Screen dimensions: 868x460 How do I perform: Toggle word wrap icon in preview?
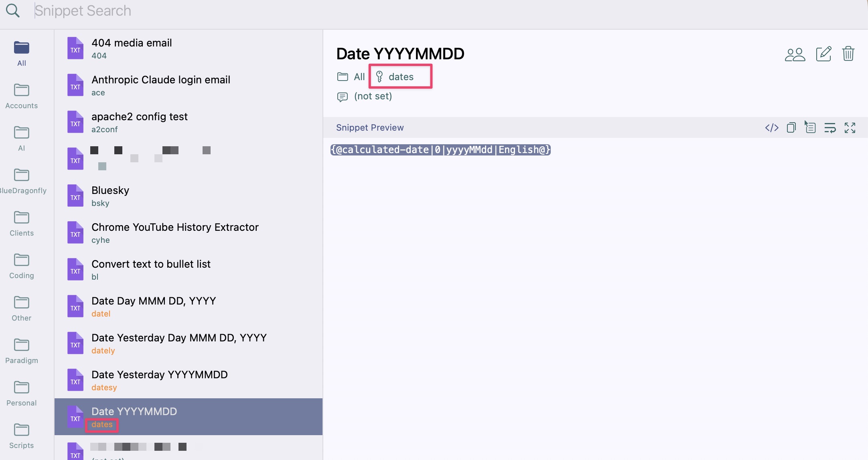tap(830, 128)
